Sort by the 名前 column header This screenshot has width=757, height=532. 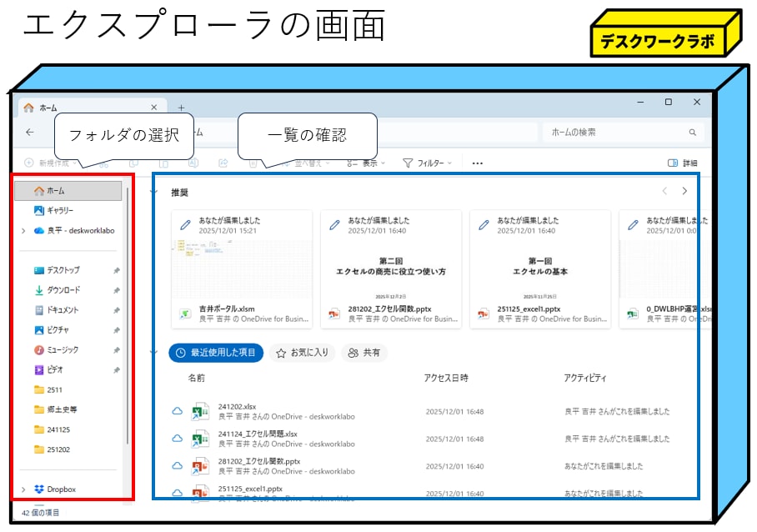click(x=197, y=378)
